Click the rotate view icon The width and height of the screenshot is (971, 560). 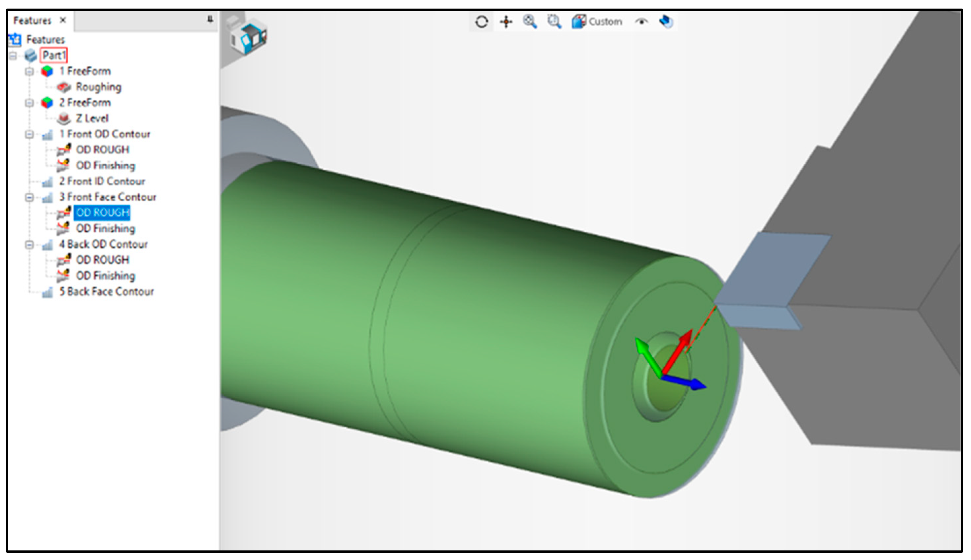[x=481, y=22]
